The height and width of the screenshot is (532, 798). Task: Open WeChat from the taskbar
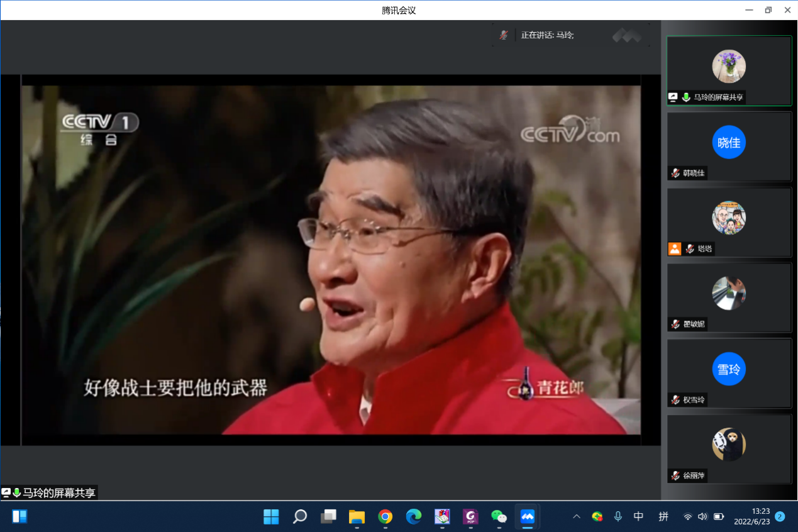tap(499, 517)
